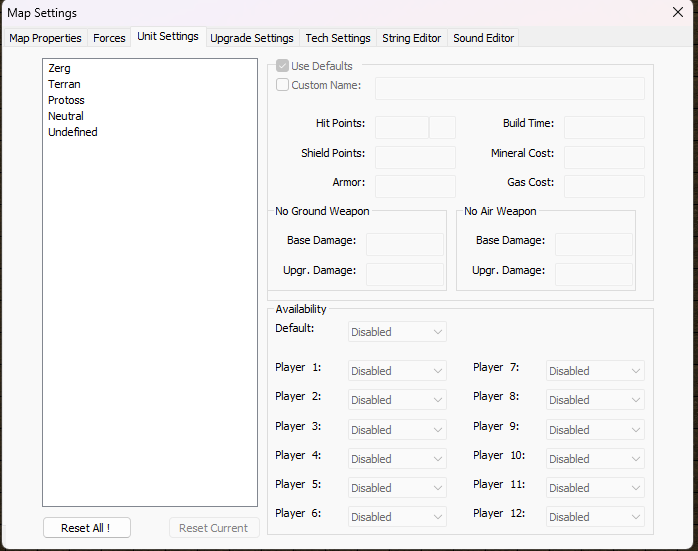
Task: Switch to the Sound Editor tab
Action: [483, 38]
